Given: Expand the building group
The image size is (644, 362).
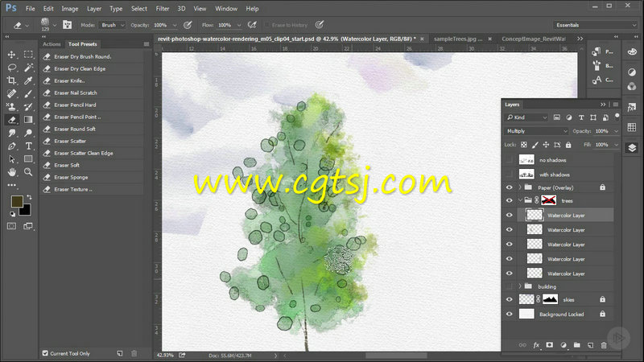Looking at the screenshot, I should (520, 286).
